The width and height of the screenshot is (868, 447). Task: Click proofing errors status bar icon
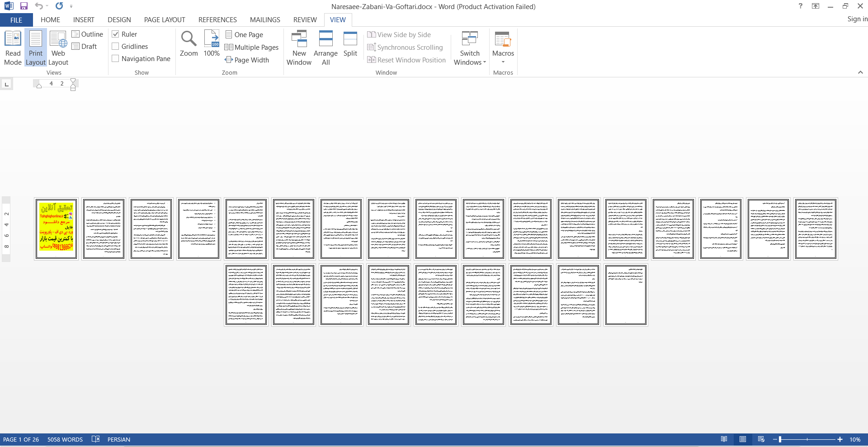tap(95, 439)
